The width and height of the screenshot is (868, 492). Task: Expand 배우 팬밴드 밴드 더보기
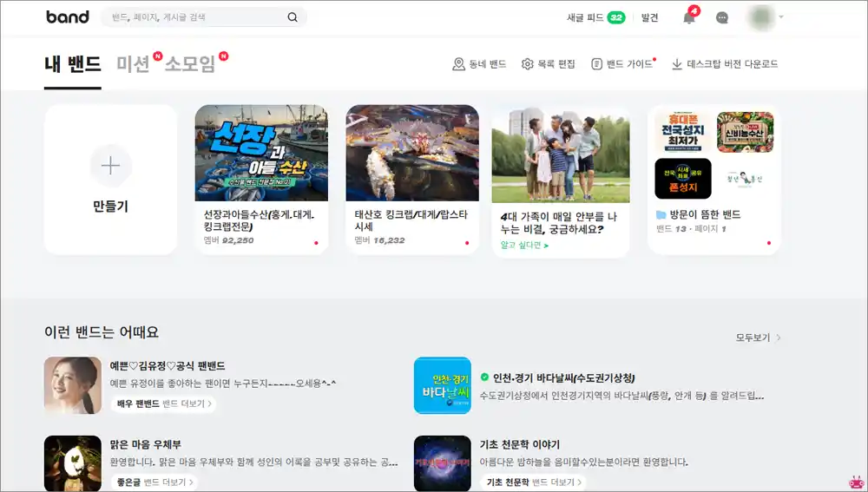[x=164, y=404]
